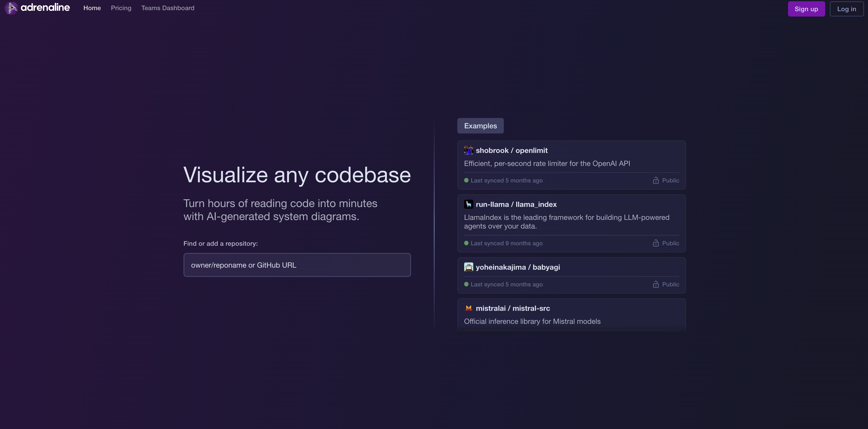This screenshot has width=868, height=429.
Task: Open the Home nav item
Action: [92, 8]
